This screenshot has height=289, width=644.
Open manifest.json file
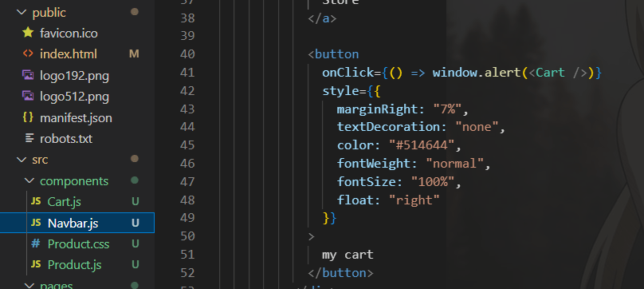tap(76, 119)
